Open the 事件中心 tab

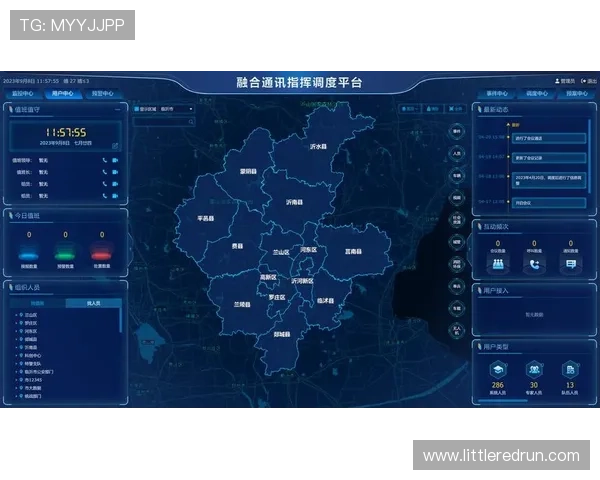click(x=497, y=93)
